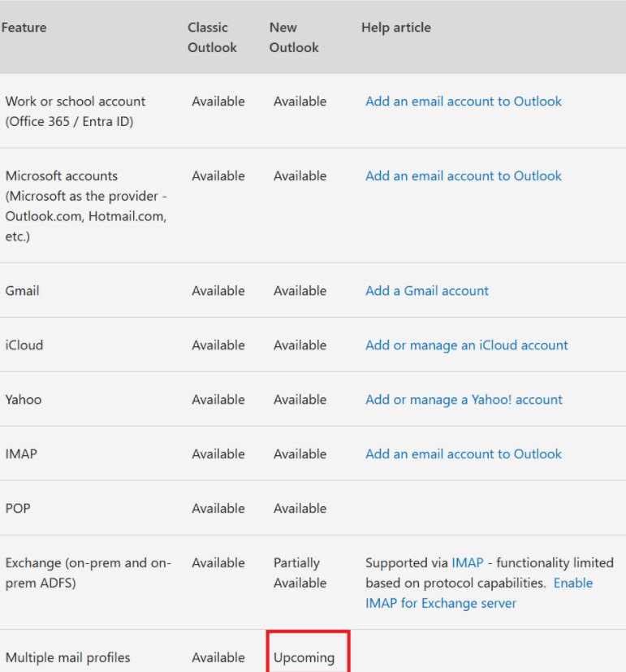The height and width of the screenshot is (672, 626).
Task: Select Exchange (on-prem and on-prem ADFS) text
Action: tap(89, 573)
